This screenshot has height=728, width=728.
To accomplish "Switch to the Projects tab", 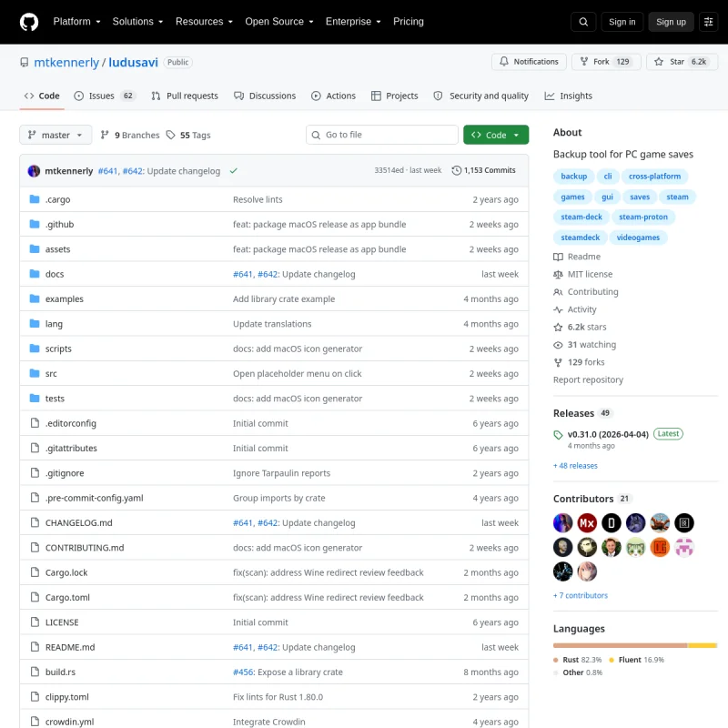I will 395,96.
